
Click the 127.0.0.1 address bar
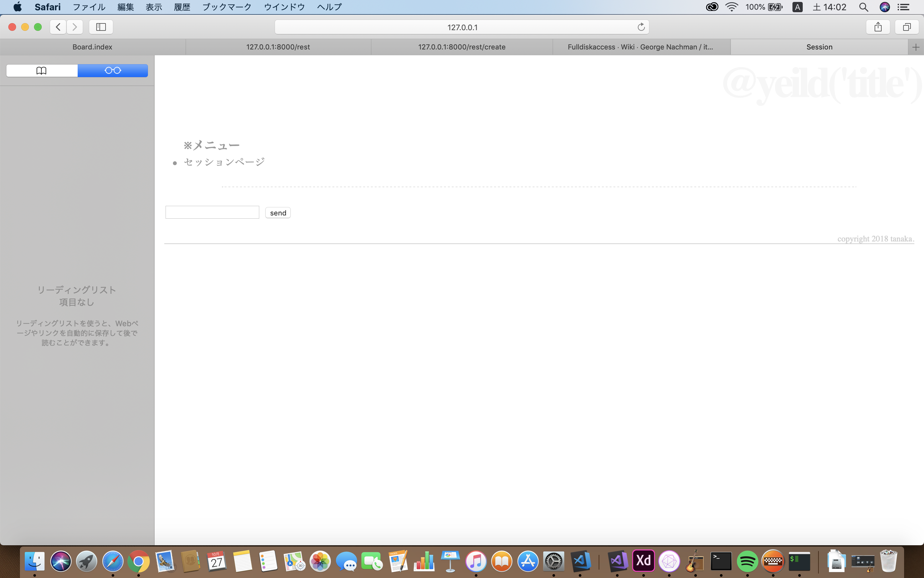pyautogui.click(x=462, y=27)
